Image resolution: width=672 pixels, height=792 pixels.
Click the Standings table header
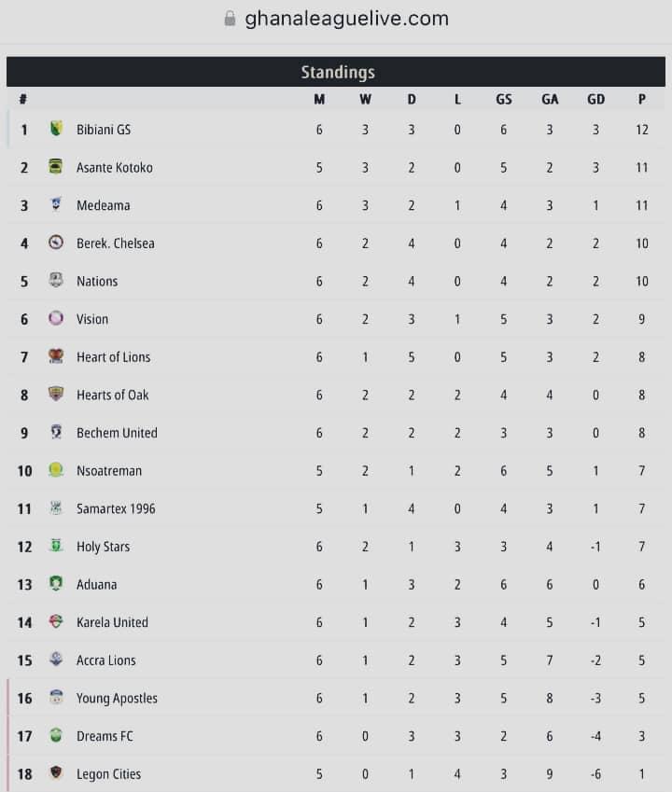click(x=337, y=72)
